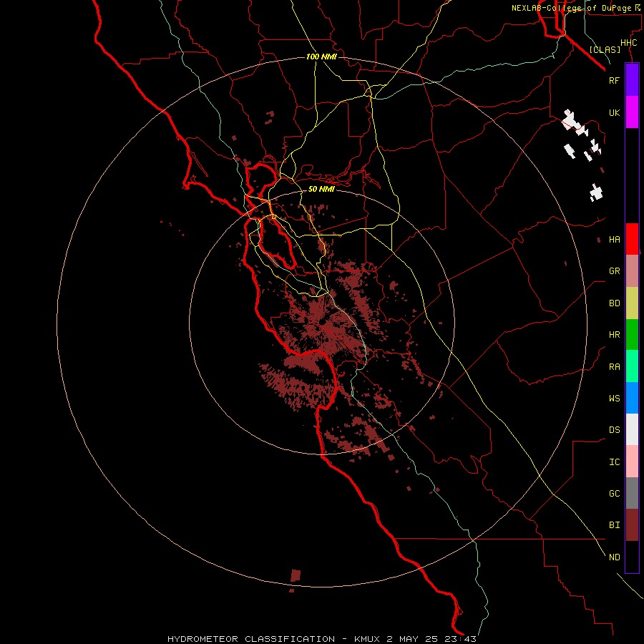Click the 'HYDROMETEOR CLASSIFICATION' caption text

point(251,639)
